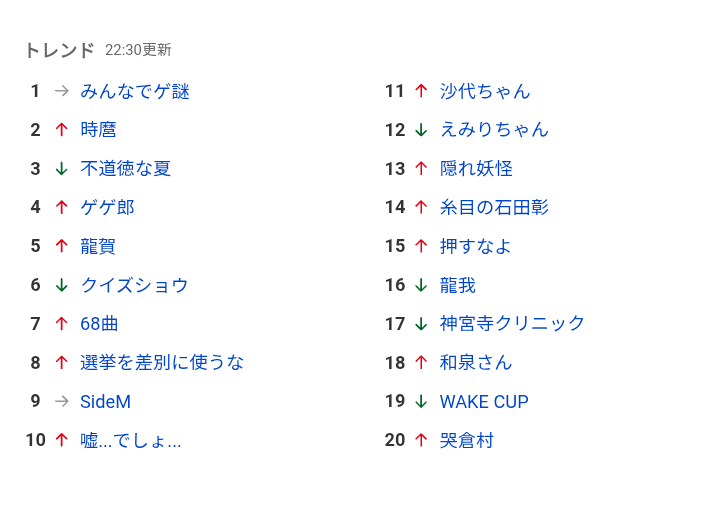Screen dimensions: 720x520
Task: Select the えみりちゃん trending topic
Action: 495,130
